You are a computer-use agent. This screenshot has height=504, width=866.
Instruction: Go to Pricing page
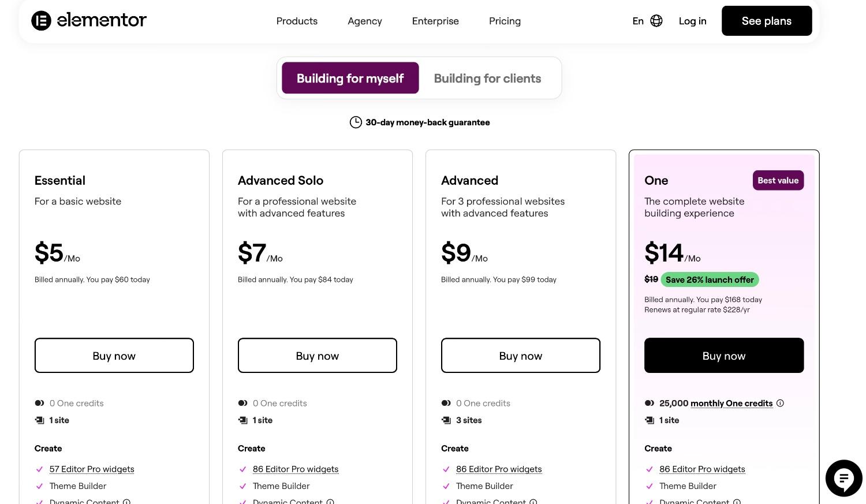[x=505, y=21]
